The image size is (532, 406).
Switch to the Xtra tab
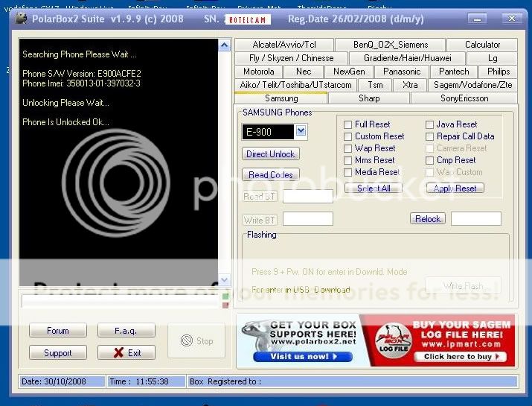(x=410, y=85)
